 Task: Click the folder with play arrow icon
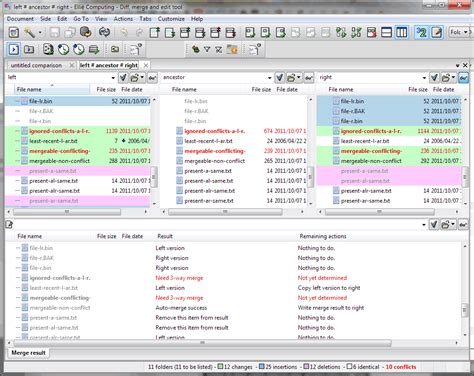pyautogui.click(x=29, y=50)
